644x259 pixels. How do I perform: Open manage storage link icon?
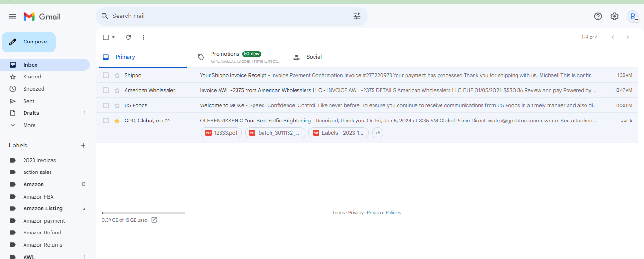pyautogui.click(x=154, y=220)
